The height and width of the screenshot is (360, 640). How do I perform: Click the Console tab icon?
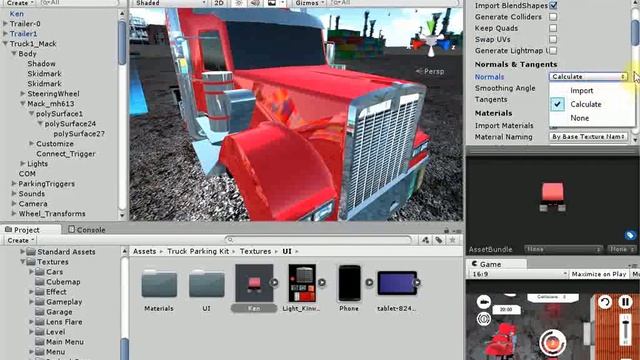click(71, 229)
